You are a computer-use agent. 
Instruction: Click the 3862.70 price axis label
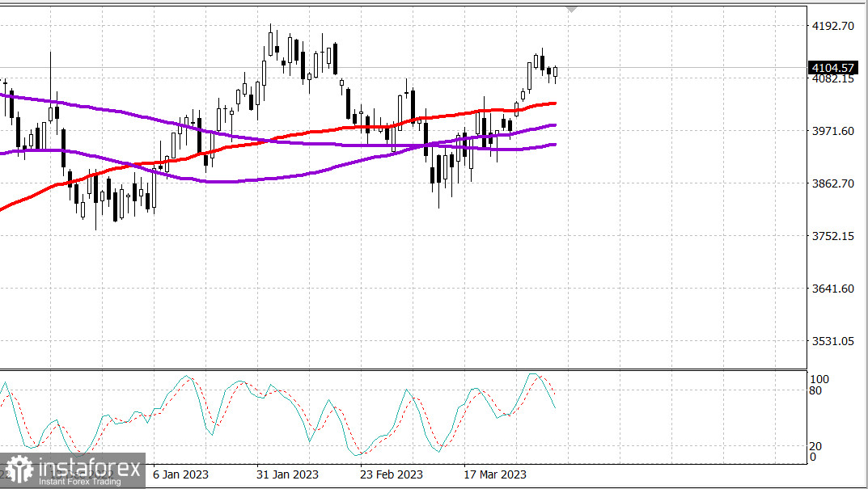click(832, 183)
